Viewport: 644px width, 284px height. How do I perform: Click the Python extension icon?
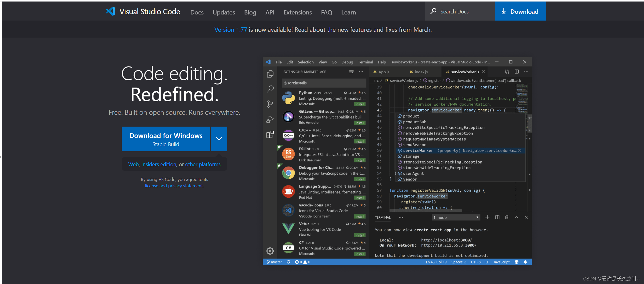288,98
